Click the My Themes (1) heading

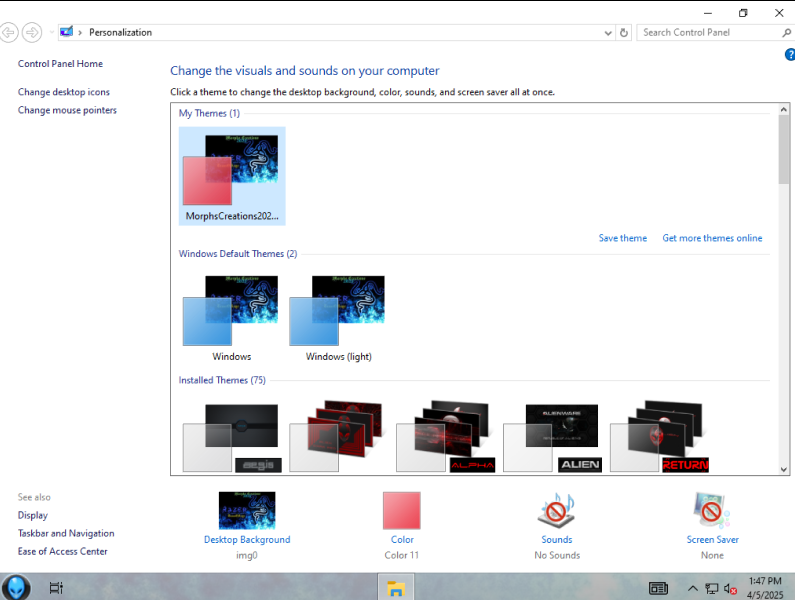209,113
